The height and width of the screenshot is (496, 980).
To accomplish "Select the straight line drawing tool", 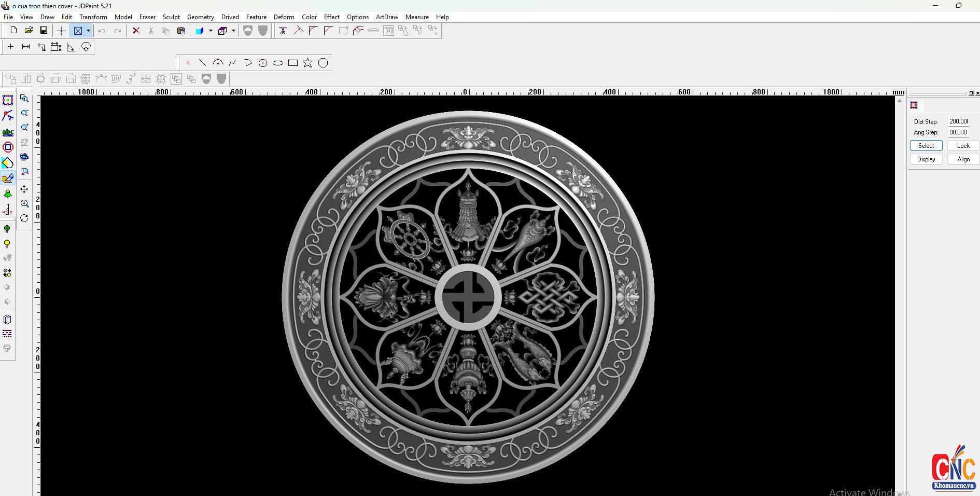I will (x=202, y=63).
